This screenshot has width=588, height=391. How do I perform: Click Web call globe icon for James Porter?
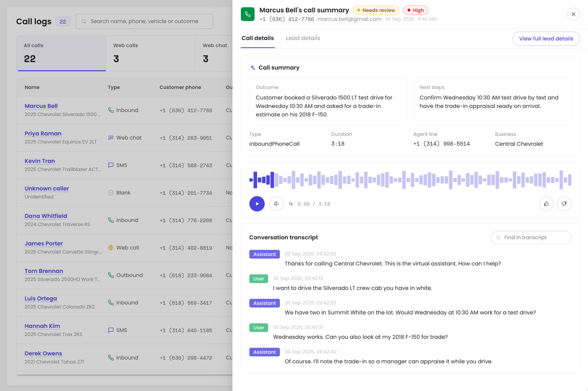point(111,247)
